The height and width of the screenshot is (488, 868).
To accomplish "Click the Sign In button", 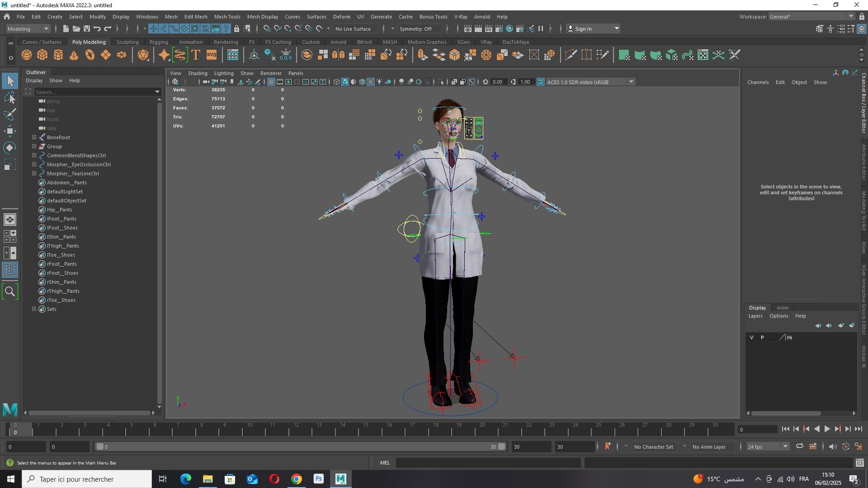I will pos(593,29).
